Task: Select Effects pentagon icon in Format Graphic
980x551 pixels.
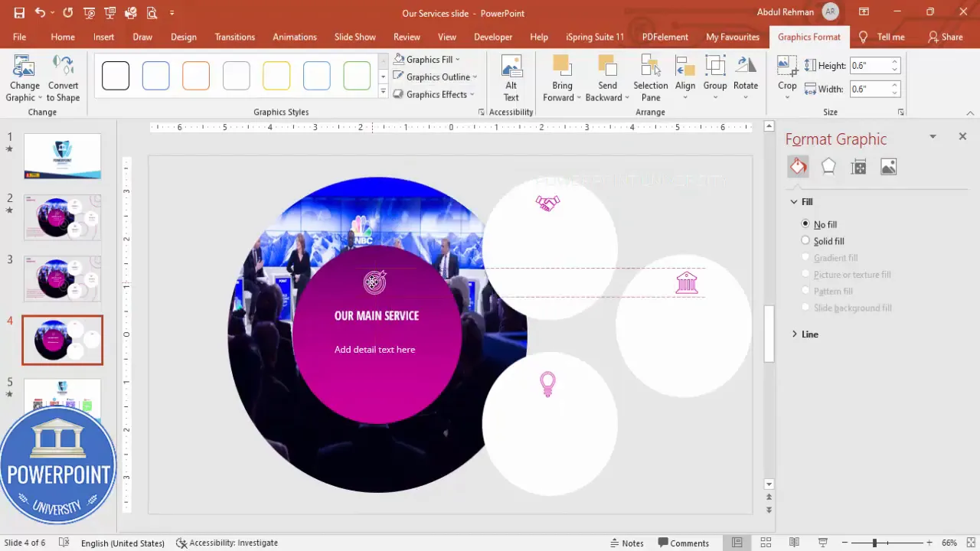Action: point(828,167)
